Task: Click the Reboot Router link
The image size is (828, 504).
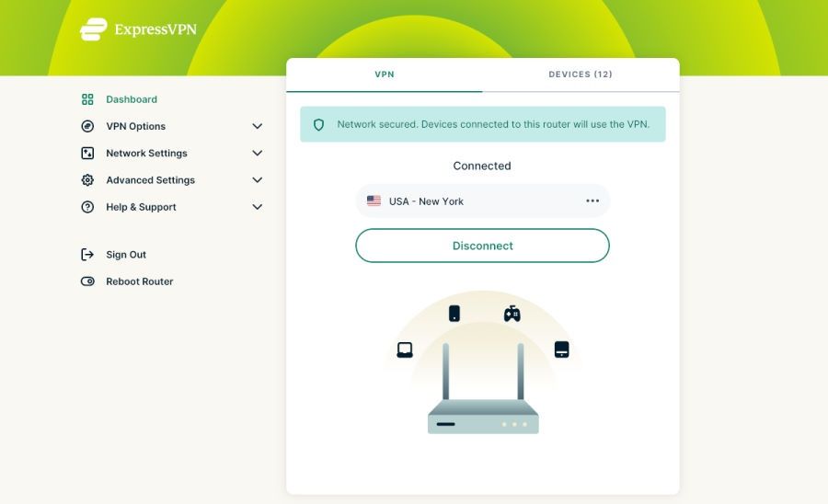Action: (x=140, y=281)
